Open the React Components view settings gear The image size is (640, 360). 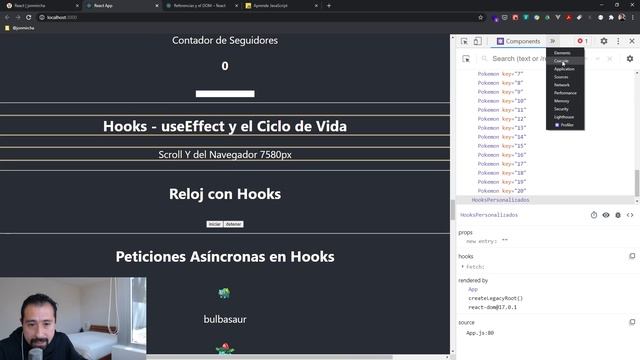click(630, 59)
